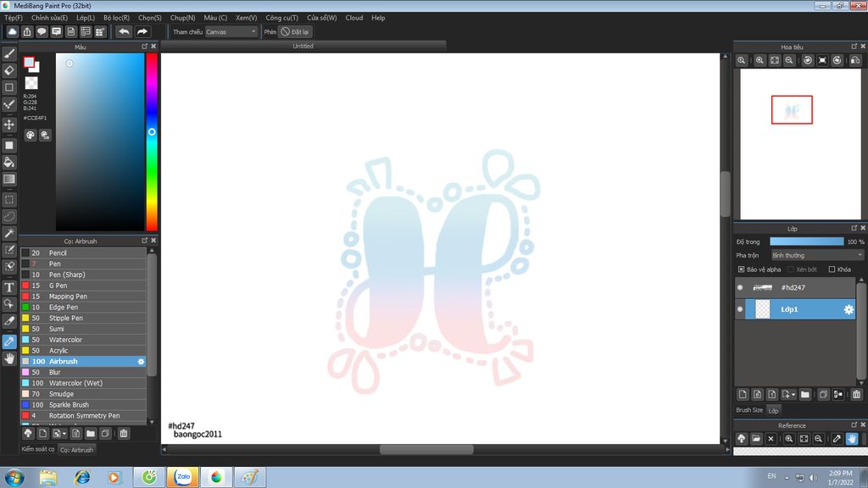This screenshot has height=488, width=868.
Task: Switch to the Kiểm soát cọ tab
Action: pyautogui.click(x=37, y=449)
